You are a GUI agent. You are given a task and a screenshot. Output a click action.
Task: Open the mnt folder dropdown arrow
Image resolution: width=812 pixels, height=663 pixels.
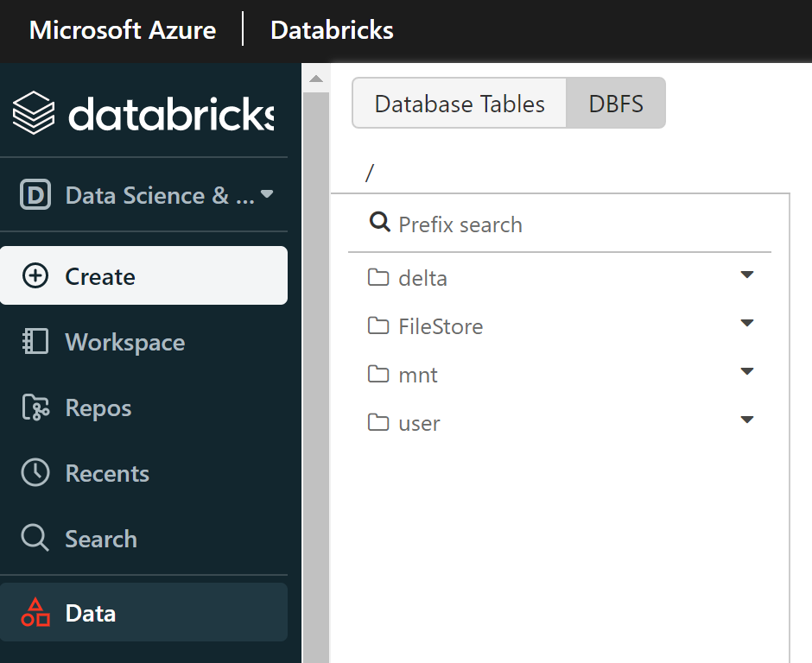[747, 372]
